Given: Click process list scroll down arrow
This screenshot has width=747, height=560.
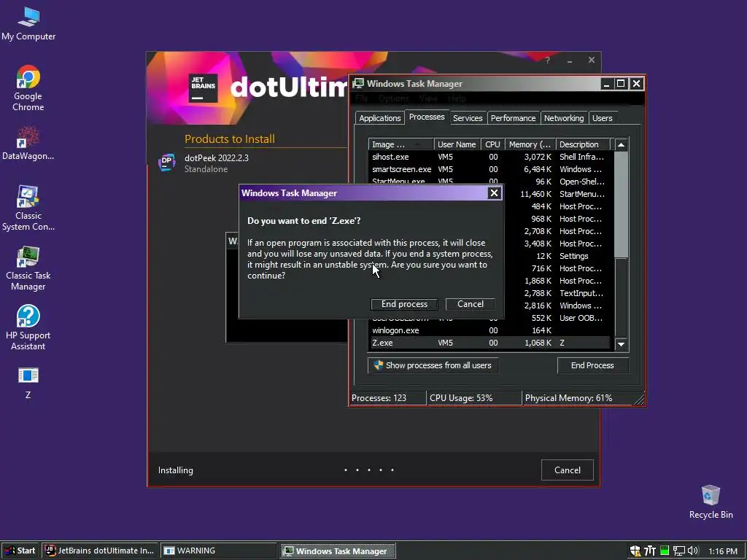Looking at the screenshot, I should tap(622, 344).
